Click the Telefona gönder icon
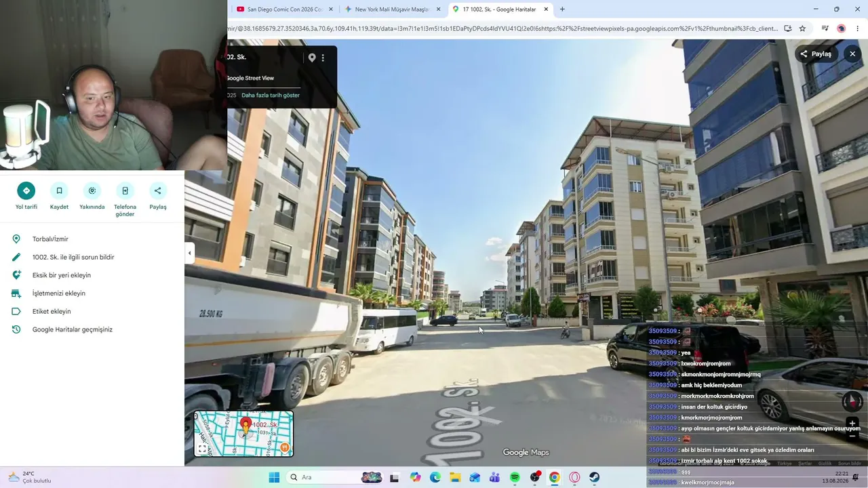 pyautogui.click(x=125, y=190)
